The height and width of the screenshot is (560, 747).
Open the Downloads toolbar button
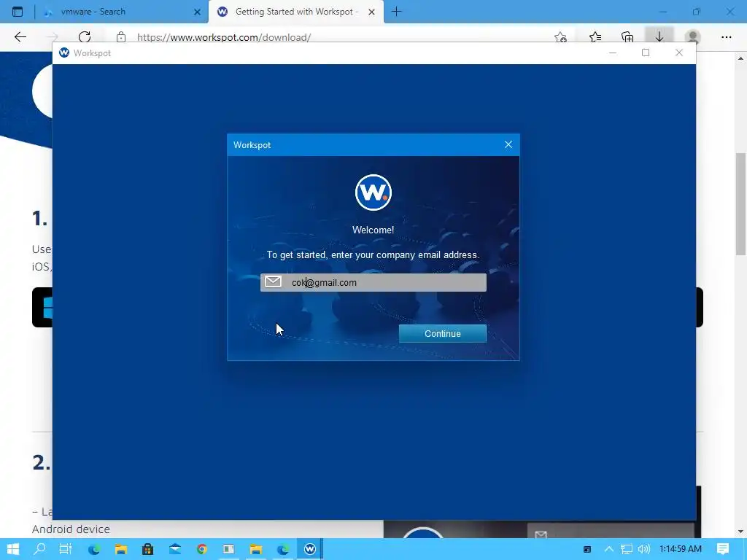click(659, 36)
